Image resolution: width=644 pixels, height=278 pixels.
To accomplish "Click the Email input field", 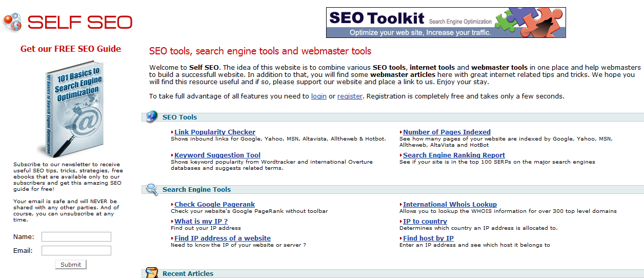I will tap(76, 251).
